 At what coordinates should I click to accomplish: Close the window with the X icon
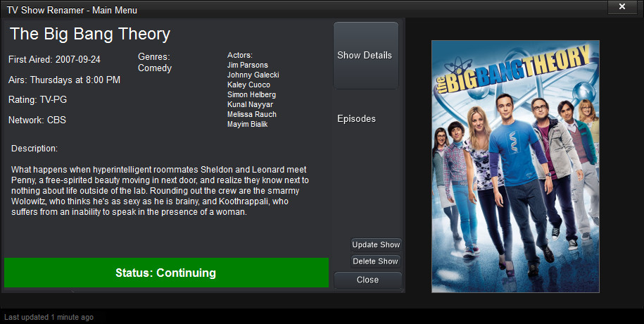point(621,7)
